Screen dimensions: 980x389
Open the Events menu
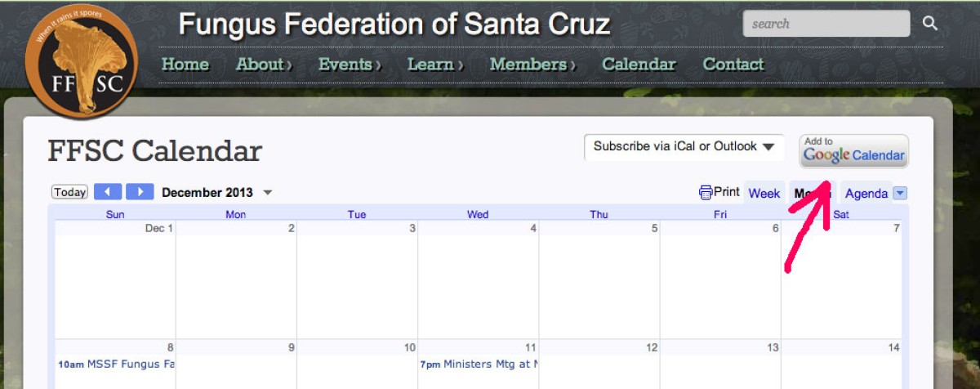click(x=350, y=65)
